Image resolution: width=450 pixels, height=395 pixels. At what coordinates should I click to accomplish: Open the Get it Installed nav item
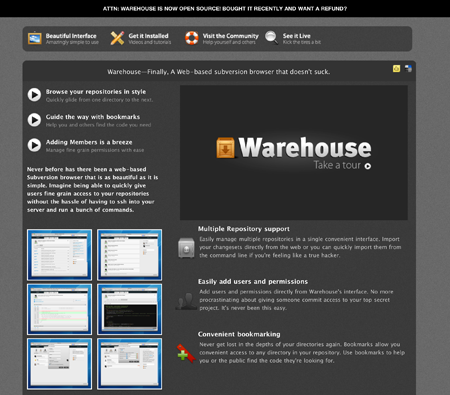[x=141, y=38]
